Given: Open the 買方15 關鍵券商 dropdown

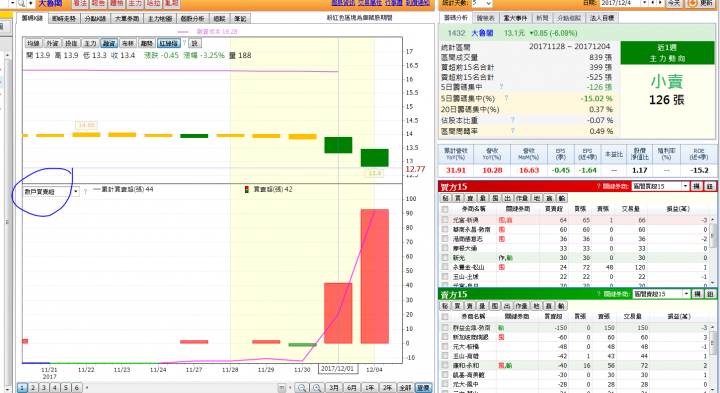Looking at the screenshot, I should click(x=685, y=186).
